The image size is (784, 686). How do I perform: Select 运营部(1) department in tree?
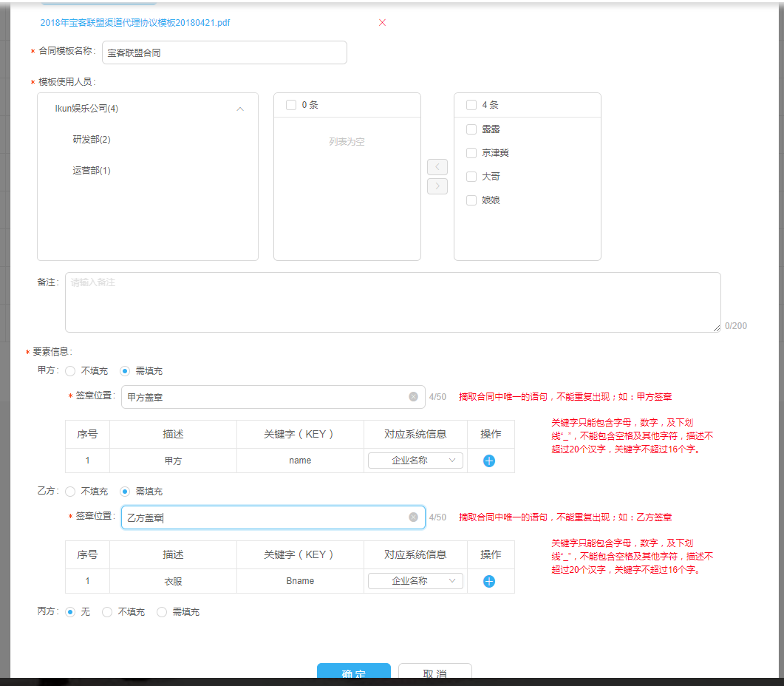92,171
